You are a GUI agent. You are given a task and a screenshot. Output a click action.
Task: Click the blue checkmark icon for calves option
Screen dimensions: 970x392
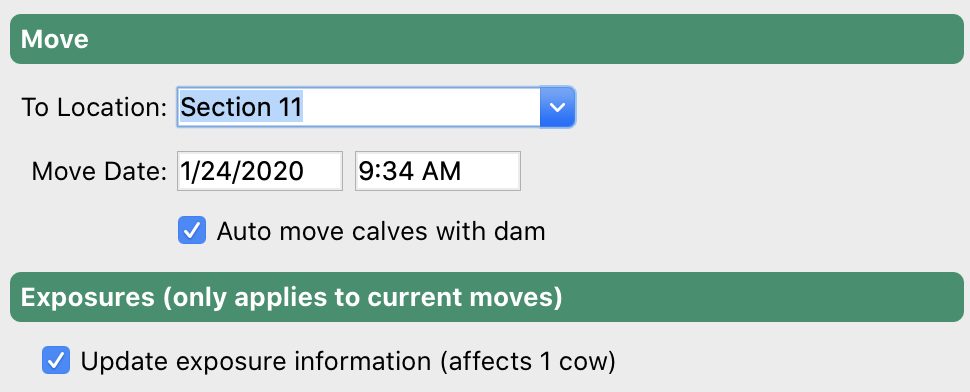(192, 231)
